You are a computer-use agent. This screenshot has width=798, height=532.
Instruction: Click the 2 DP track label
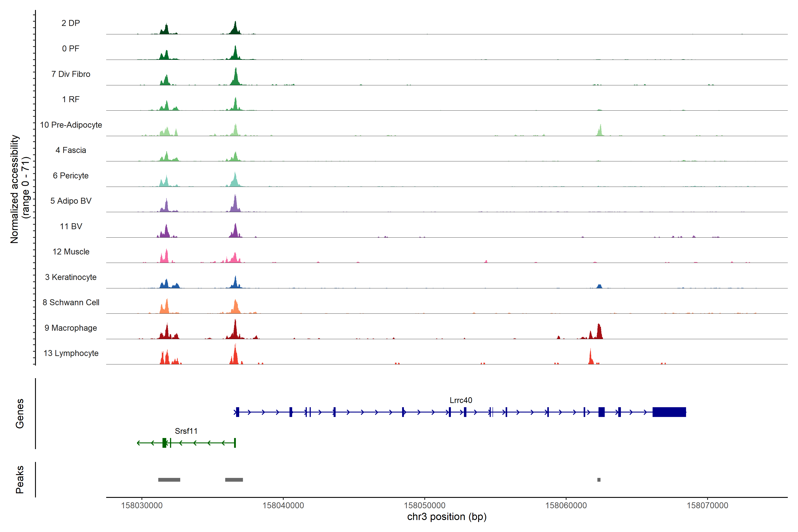pyautogui.click(x=70, y=23)
